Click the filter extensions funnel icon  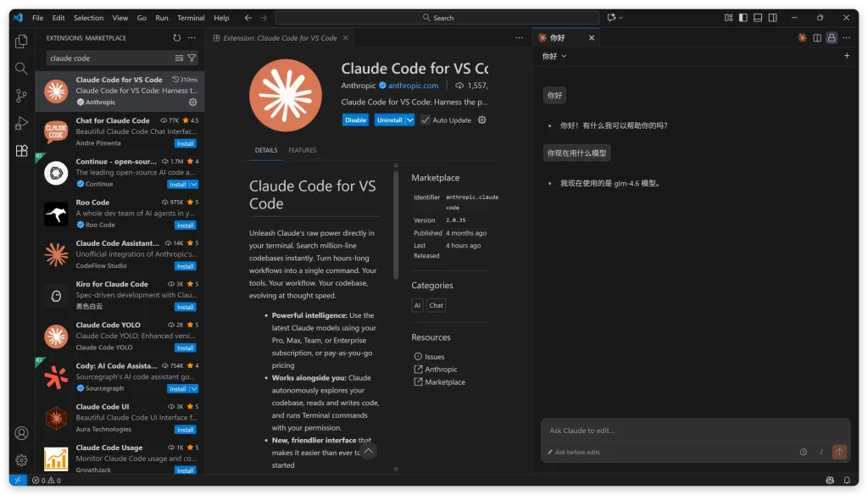click(x=192, y=58)
